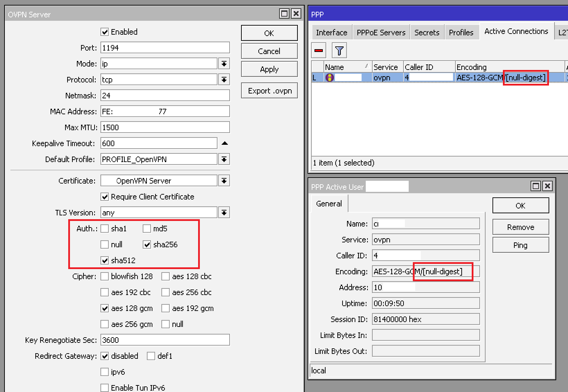This screenshot has height=392, width=568.
Task: Close the OVPN Server window
Action: (x=296, y=14)
